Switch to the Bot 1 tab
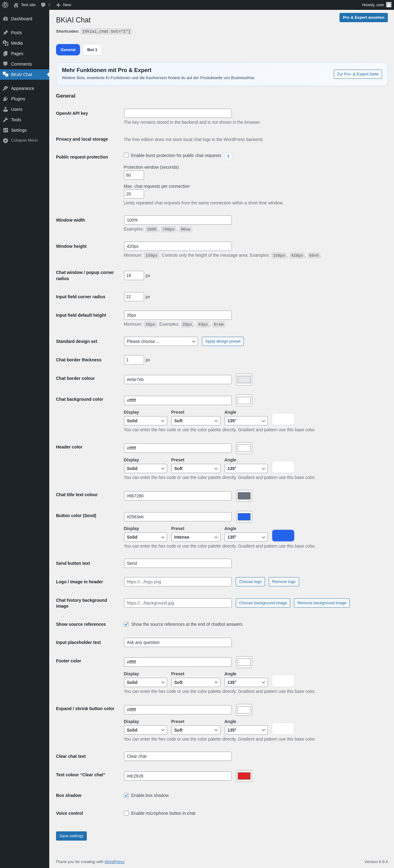The width and height of the screenshot is (394, 868). click(92, 50)
